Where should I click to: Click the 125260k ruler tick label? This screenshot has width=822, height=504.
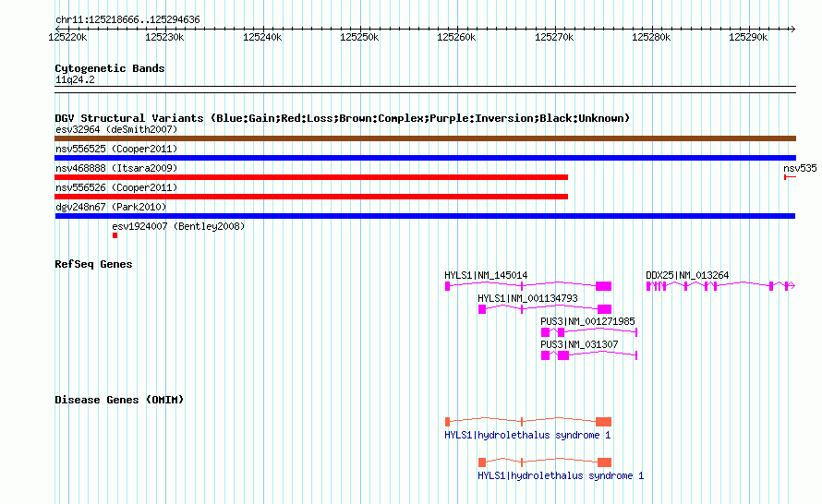[x=456, y=37]
